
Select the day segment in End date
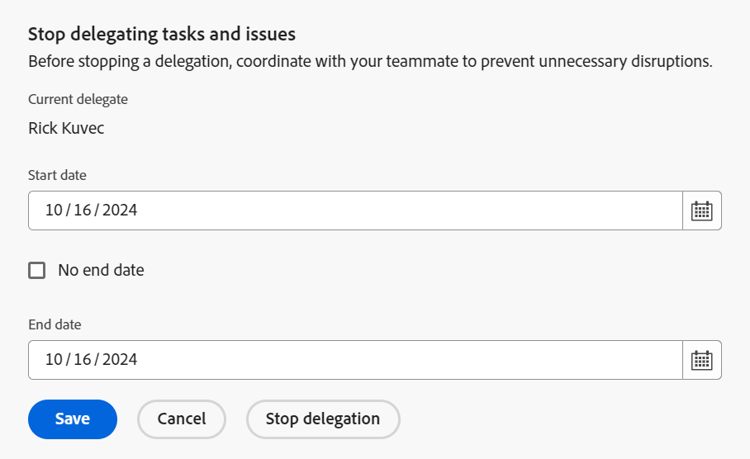coord(82,360)
